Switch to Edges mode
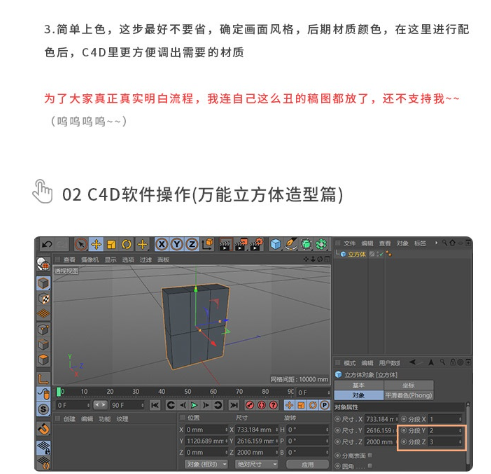 tap(44, 344)
